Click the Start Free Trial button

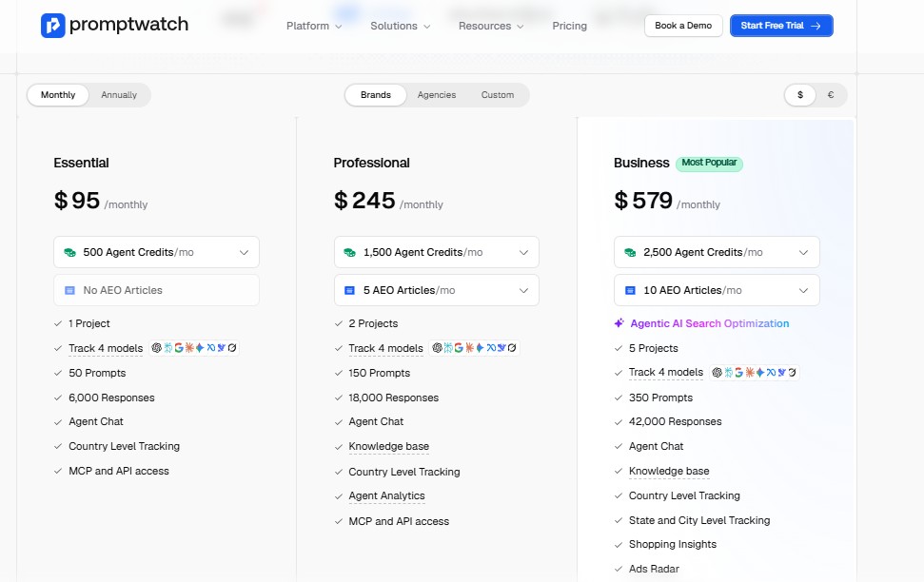pyautogui.click(x=781, y=26)
